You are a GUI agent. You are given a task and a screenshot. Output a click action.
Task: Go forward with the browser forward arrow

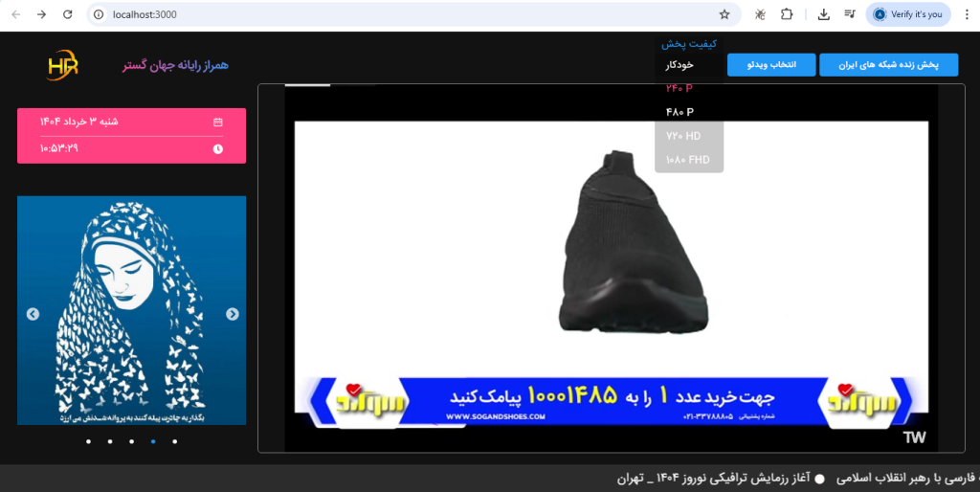[x=41, y=14]
